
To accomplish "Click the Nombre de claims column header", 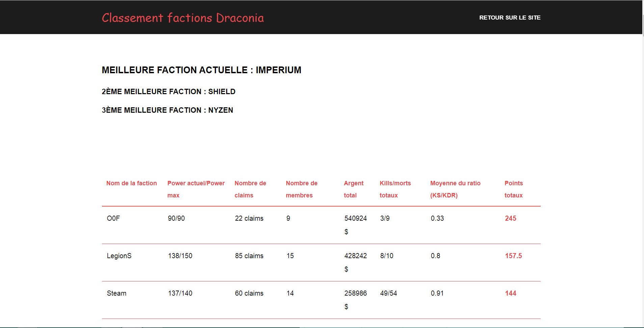I will coord(250,189).
